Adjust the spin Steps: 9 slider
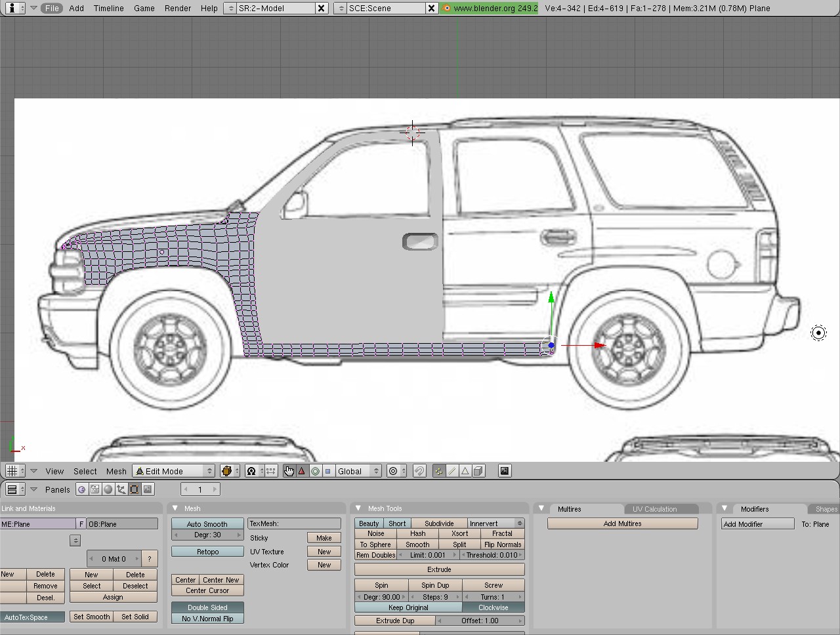 click(x=435, y=597)
